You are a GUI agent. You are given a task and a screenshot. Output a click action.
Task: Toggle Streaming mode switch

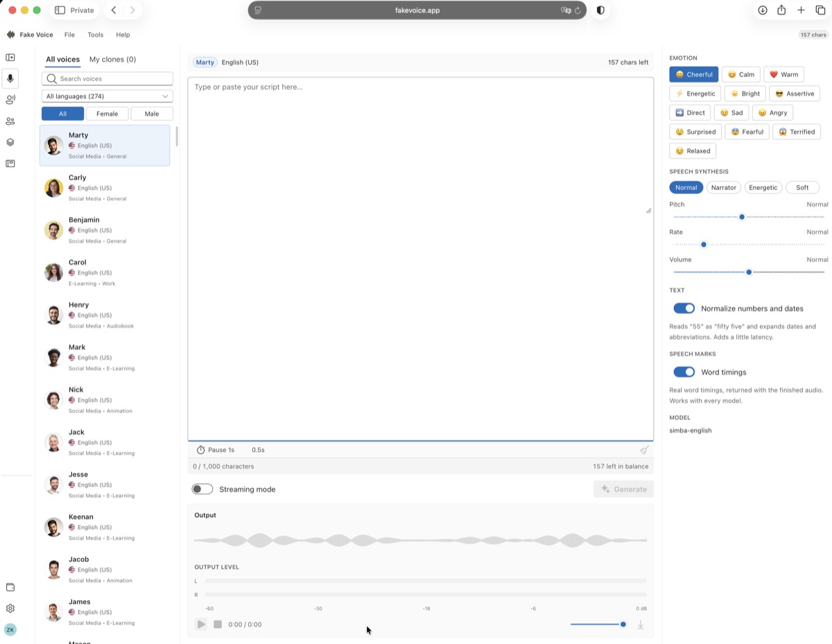202,489
